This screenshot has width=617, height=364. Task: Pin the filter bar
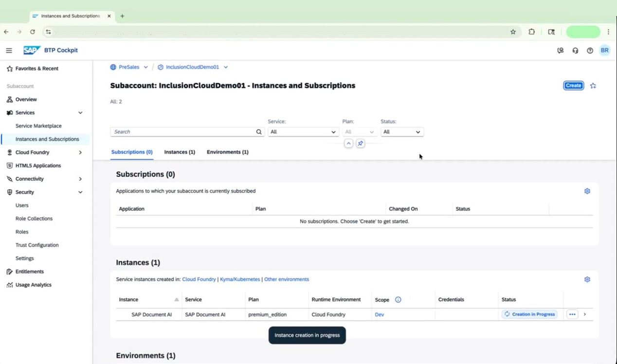pyautogui.click(x=360, y=144)
